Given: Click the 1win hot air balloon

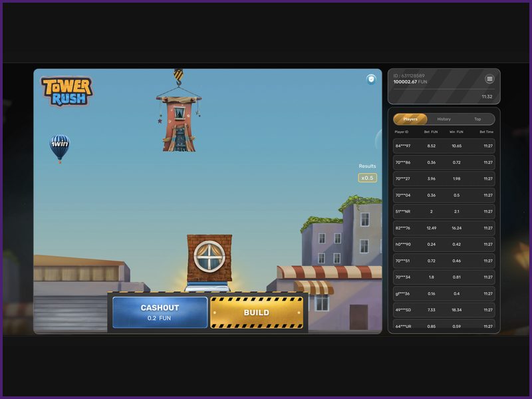Looking at the screenshot, I should [59, 148].
